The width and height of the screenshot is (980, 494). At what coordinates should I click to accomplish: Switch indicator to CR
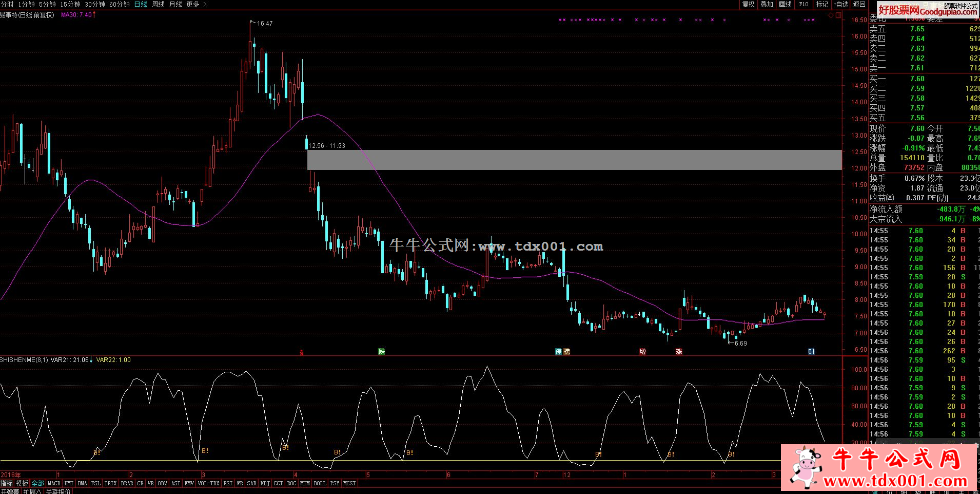coord(141,483)
